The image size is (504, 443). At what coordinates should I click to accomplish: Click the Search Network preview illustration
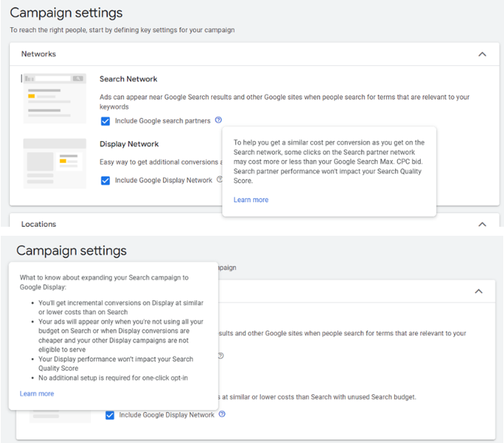click(x=54, y=98)
